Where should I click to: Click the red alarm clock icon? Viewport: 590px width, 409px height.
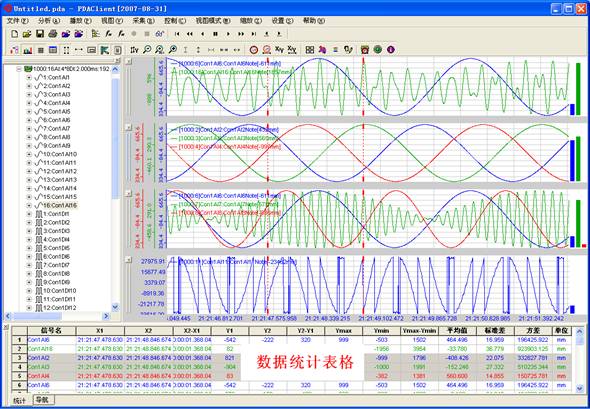point(364,49)
